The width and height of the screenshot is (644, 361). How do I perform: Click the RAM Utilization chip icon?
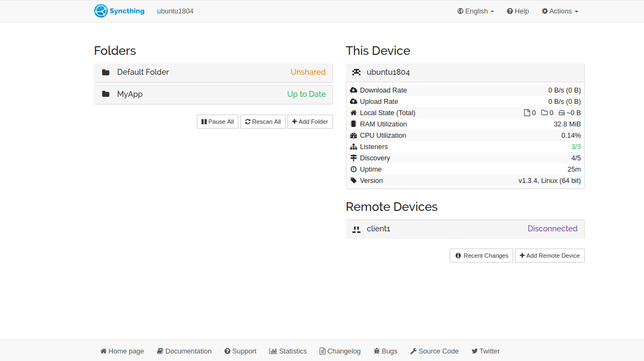pyautogui.click(x=353, y=124)
